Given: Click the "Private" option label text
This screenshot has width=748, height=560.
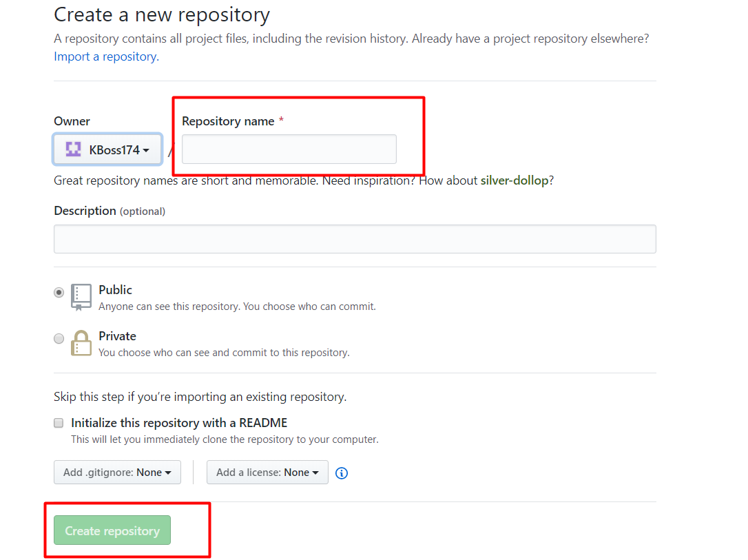Looking at the screenshot, I should tap(117, 336).
